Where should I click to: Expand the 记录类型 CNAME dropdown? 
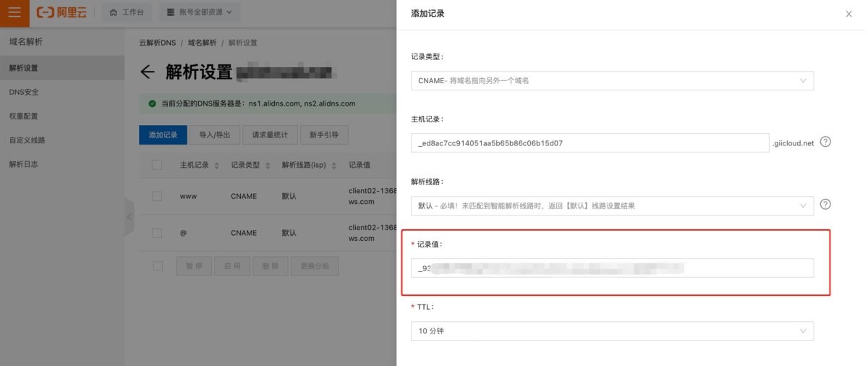coord(612,80)
